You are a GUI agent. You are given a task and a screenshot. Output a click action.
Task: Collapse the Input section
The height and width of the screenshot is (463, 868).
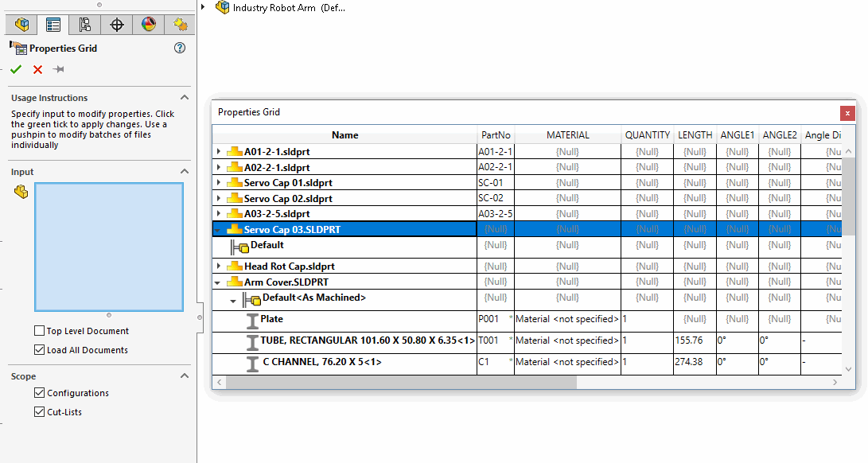point(185,172)
